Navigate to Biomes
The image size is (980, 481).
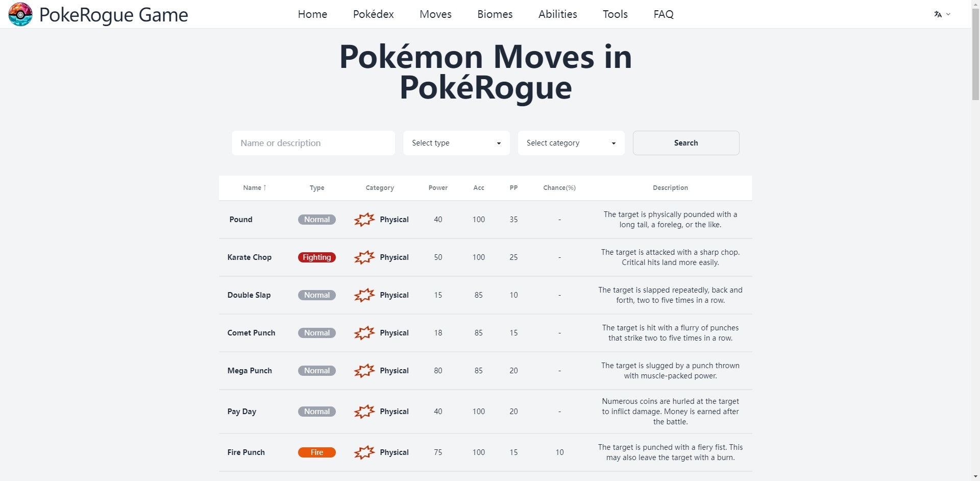click(x=495, y=14)
